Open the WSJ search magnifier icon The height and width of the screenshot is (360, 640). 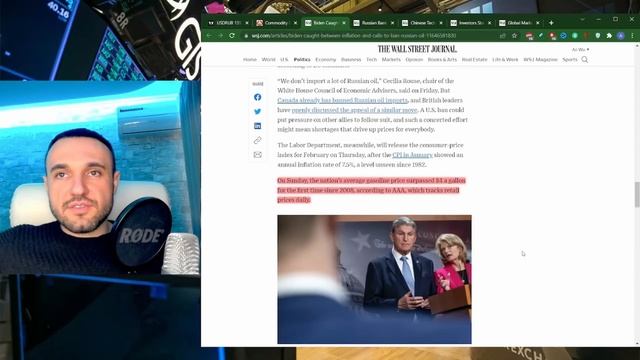click(x=584, y=60)
